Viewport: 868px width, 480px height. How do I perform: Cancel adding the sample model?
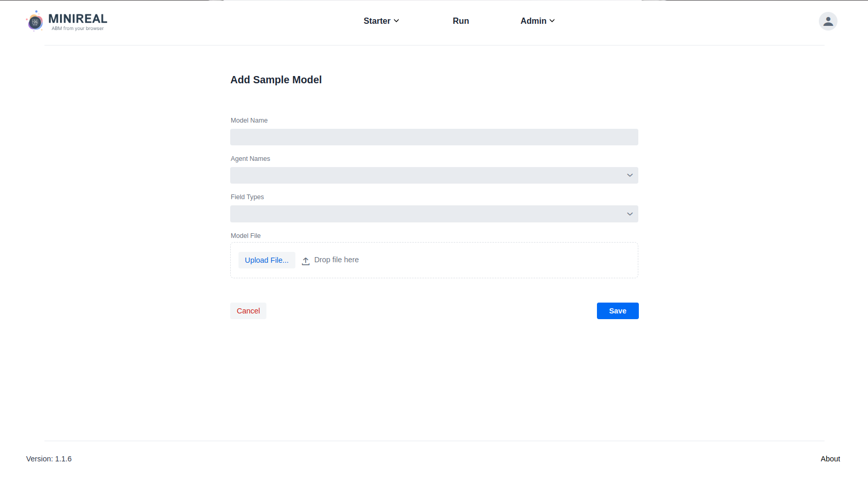(x=248, y=311)
